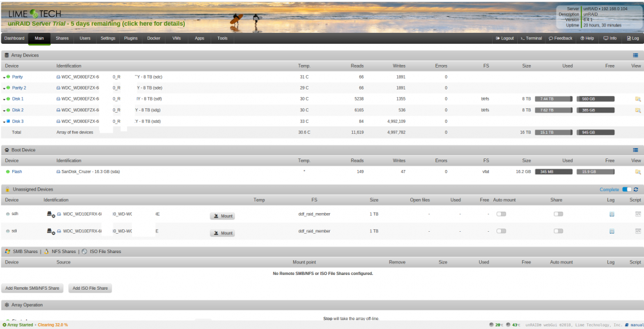The width and height of the screenshot is (644, 329).
Task: Toggle Boot Device list view icon
Action: pyautogui.click(x=636, y=150)
